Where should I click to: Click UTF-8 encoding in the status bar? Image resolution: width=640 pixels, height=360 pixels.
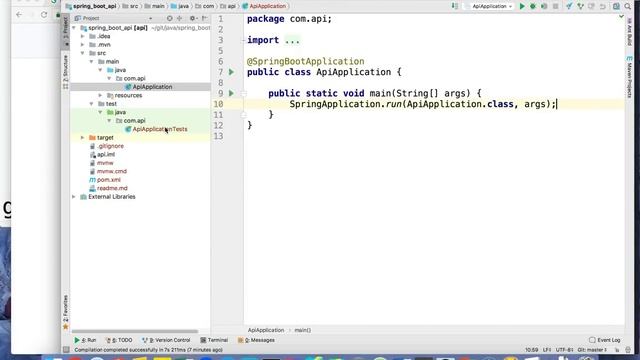point(564,350)
